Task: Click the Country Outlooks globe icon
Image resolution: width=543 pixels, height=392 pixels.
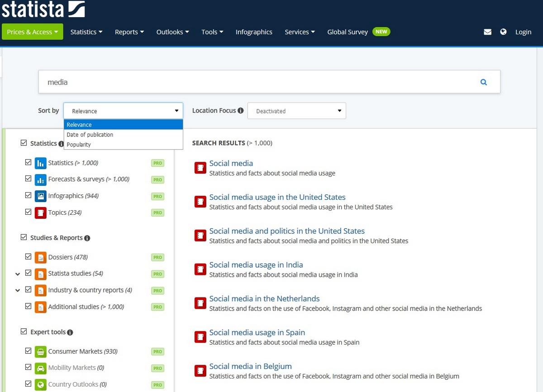Action: click(41, 385)
